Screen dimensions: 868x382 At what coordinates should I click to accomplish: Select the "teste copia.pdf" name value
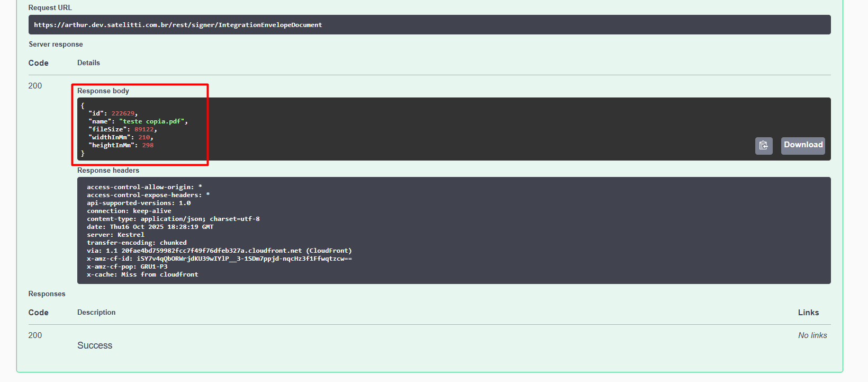coord(152,121)
